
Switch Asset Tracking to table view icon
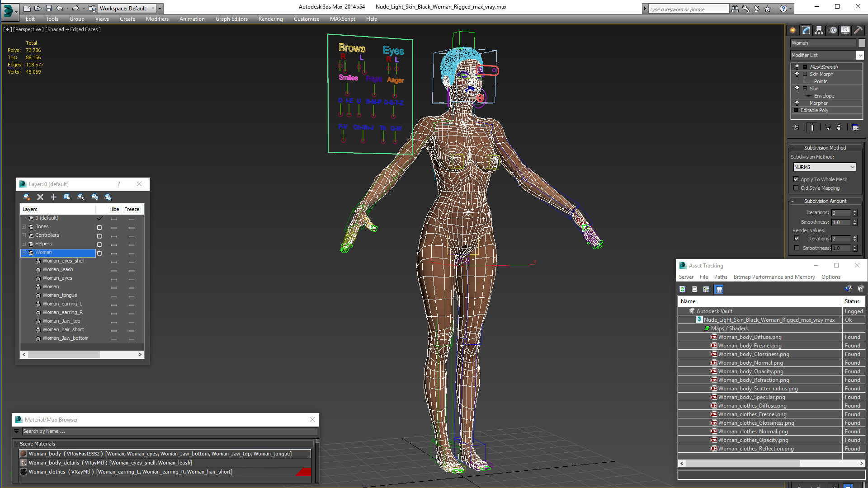pos(719,289)
